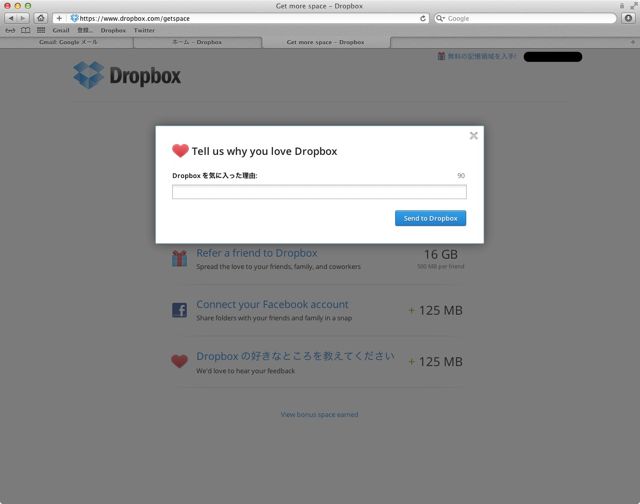The image size is (640, 504).
Task: Click the Send to Dropbox button
Action: click(430, 218)
